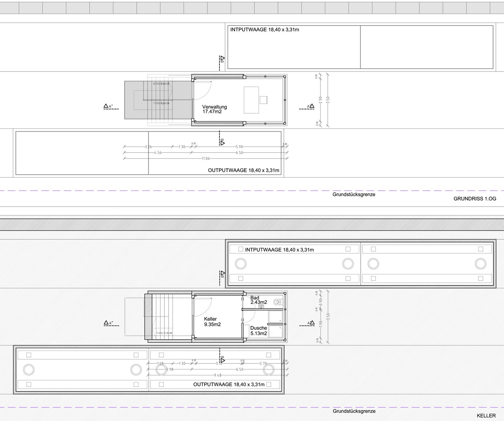Click the KELLER plan title in the bottom corner
504x421 pixels.
pyautogui.click(x=486, y=416)
